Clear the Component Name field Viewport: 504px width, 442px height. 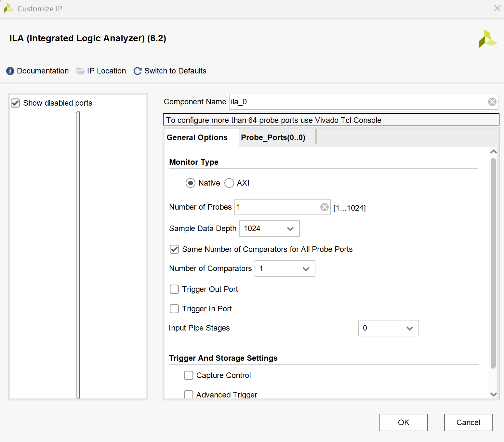492,102
